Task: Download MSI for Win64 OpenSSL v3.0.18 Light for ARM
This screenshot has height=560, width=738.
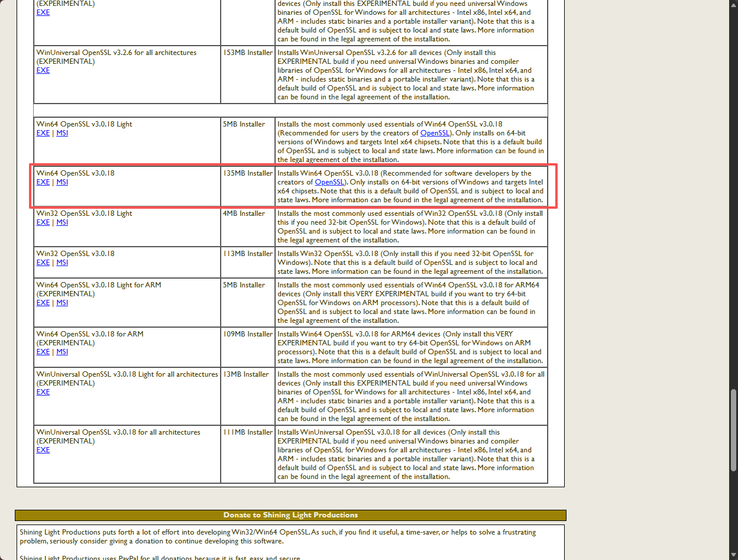Action: (x=62, y=303)
